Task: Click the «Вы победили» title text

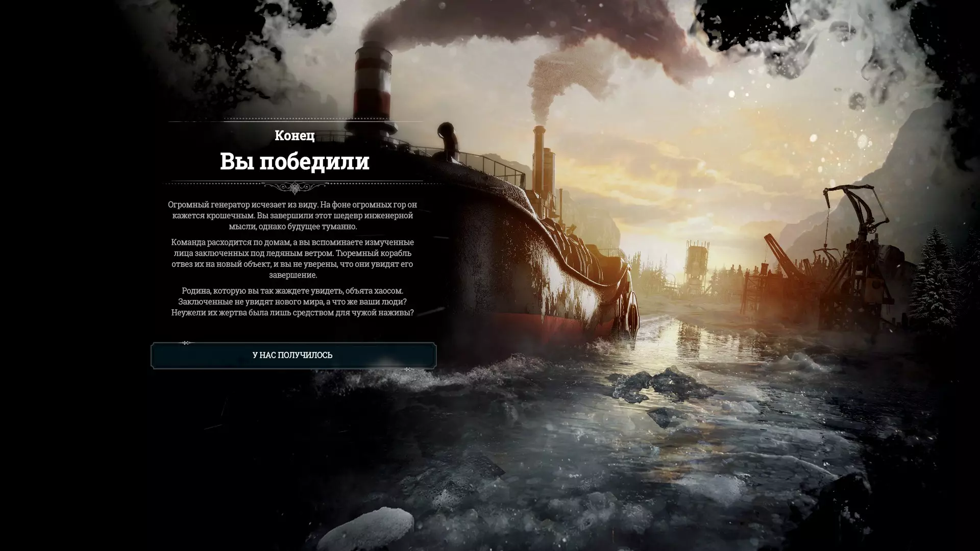Action: (x=295, y=162)
